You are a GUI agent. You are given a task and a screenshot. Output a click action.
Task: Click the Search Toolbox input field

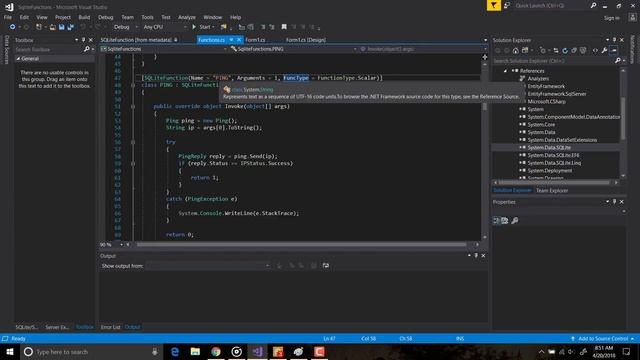click(x=48, y=49)
